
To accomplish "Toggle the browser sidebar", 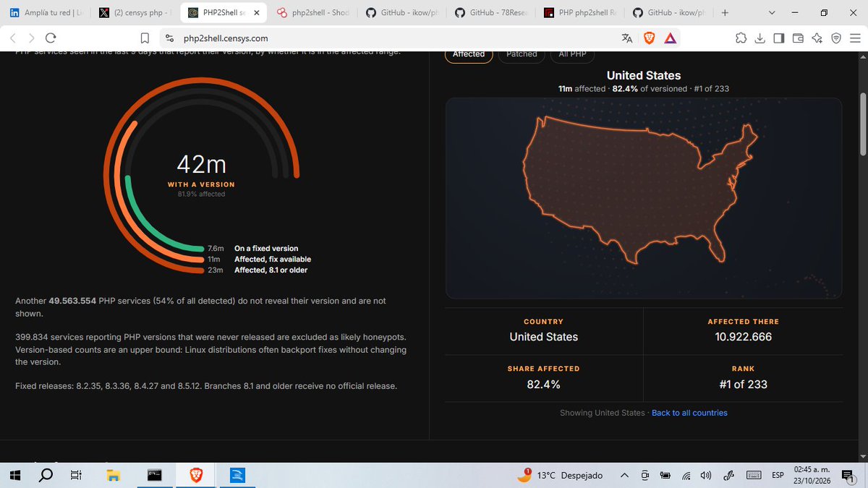I will [779, 38].
